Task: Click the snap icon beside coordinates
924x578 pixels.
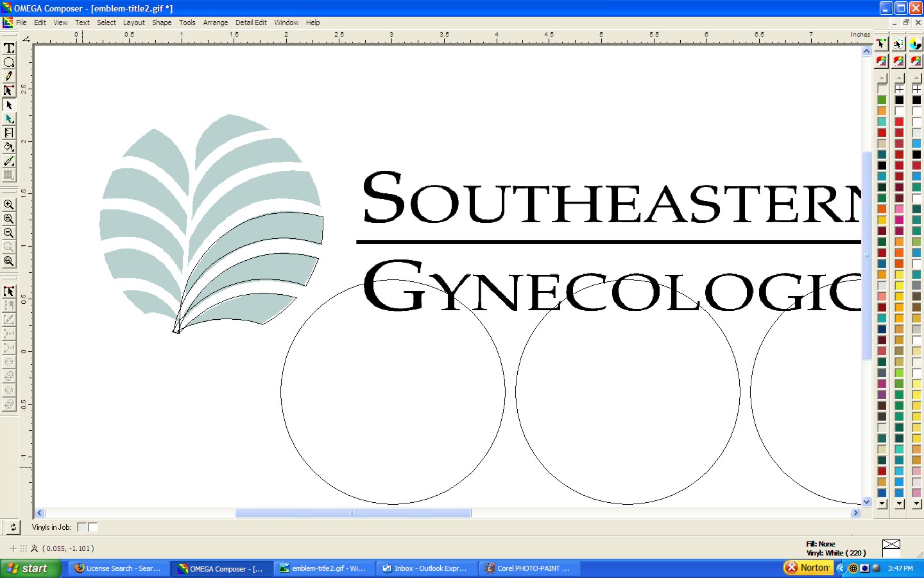Action: tap(35, 548)
